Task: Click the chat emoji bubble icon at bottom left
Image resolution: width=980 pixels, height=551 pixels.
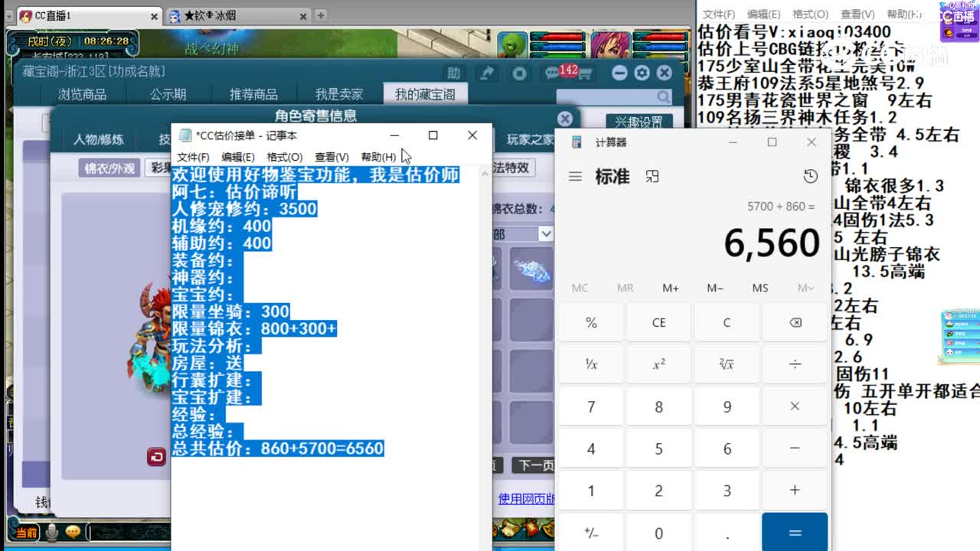Action: [x=73, y=531]
